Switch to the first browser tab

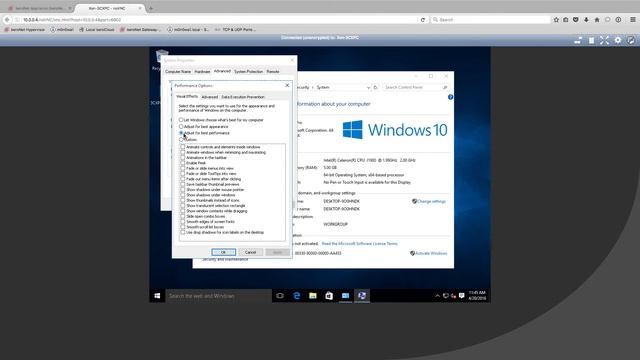(x=39, y=8)
